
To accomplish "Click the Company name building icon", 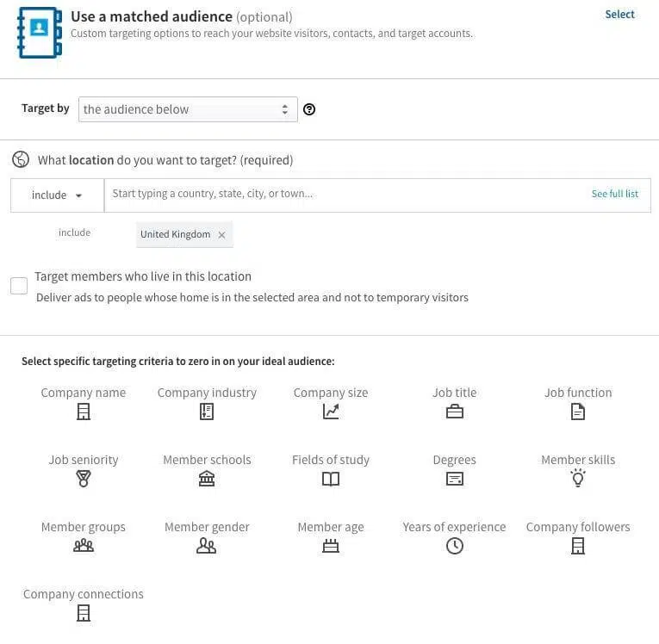I will pyautogui.click(x=84, y=412).
